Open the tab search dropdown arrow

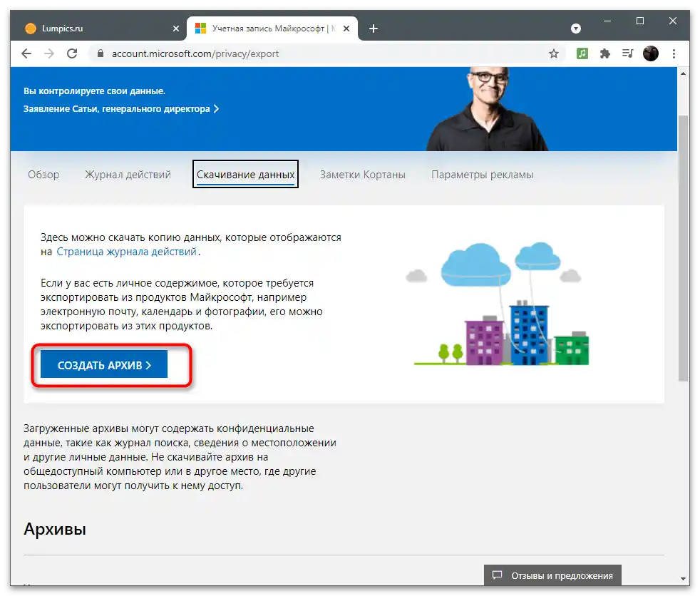576,29
